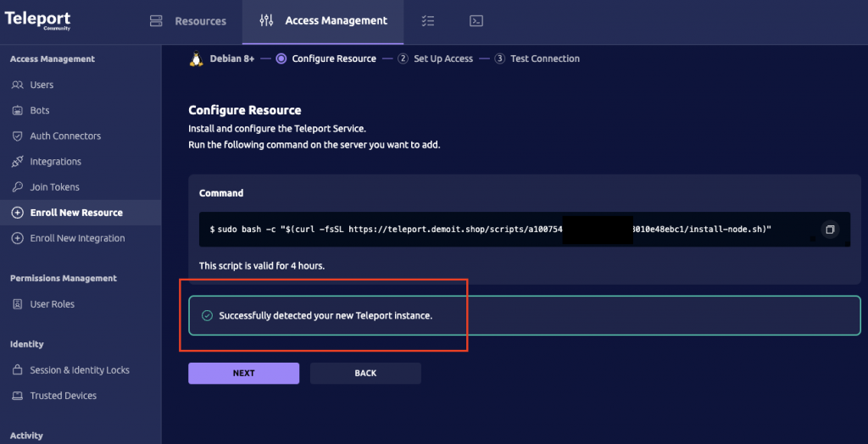
Task: Click the Activity section heading
Action: [26, 436]
